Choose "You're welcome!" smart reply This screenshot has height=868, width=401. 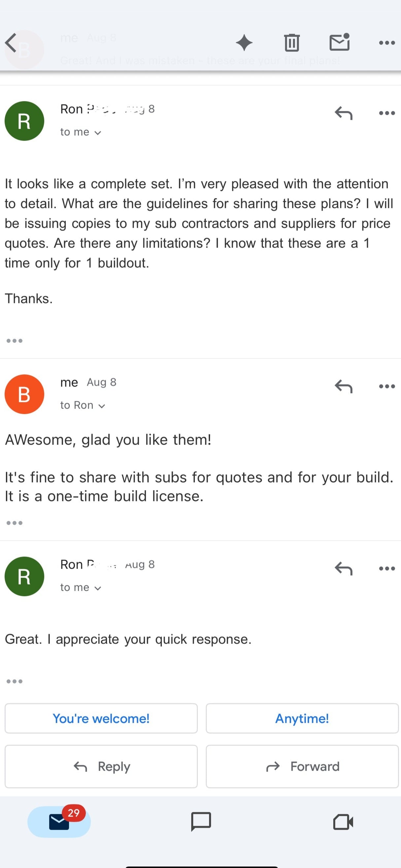(101, 718)
